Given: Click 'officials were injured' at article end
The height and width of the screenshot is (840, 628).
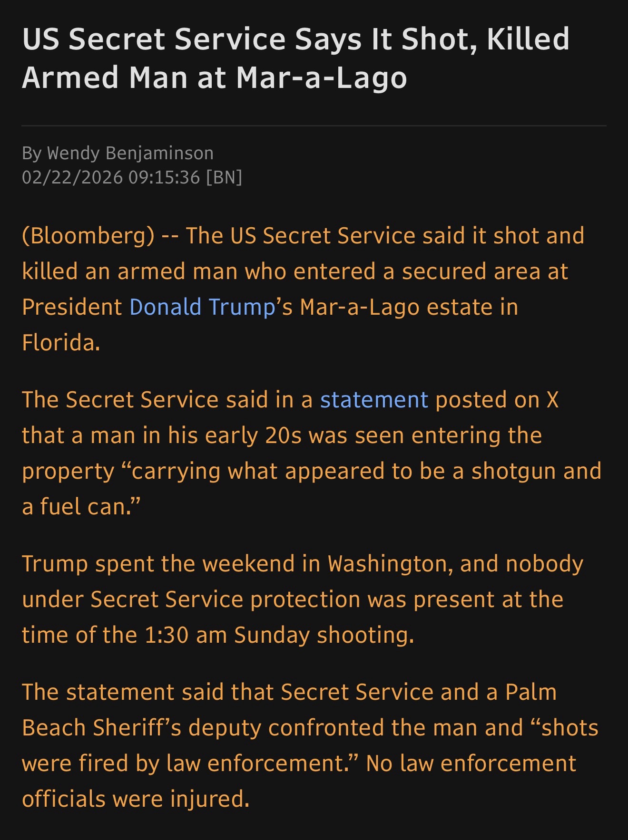Looking at the screenshot, I should click(135, 799).
